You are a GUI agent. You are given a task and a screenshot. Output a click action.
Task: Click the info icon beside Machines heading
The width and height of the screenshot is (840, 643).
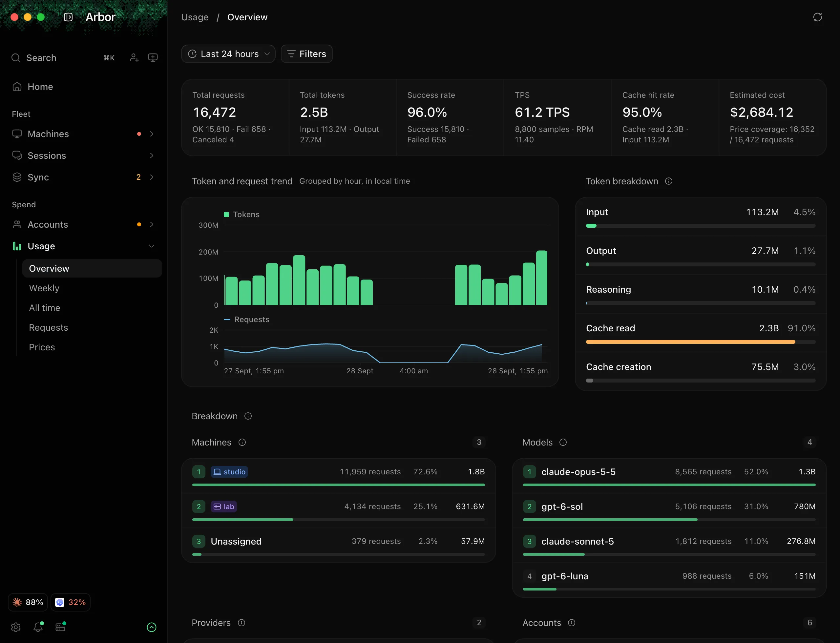tap(242, 443)
